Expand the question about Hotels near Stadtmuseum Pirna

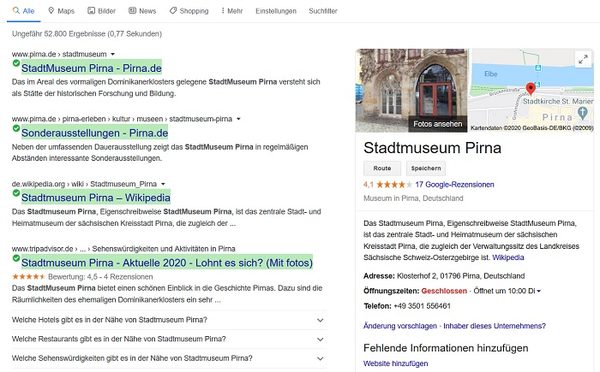[168, 320]
